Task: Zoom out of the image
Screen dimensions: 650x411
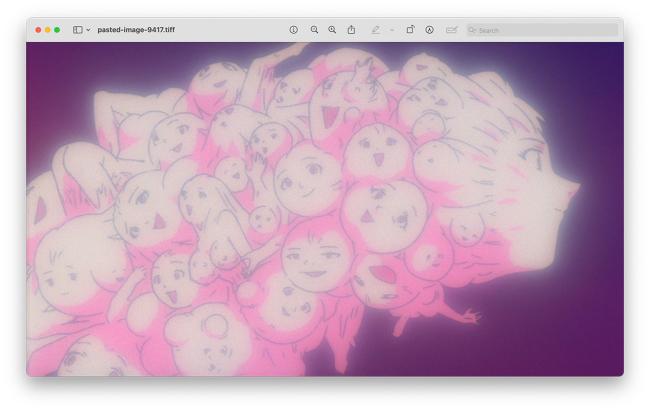Action: (314, 30)
